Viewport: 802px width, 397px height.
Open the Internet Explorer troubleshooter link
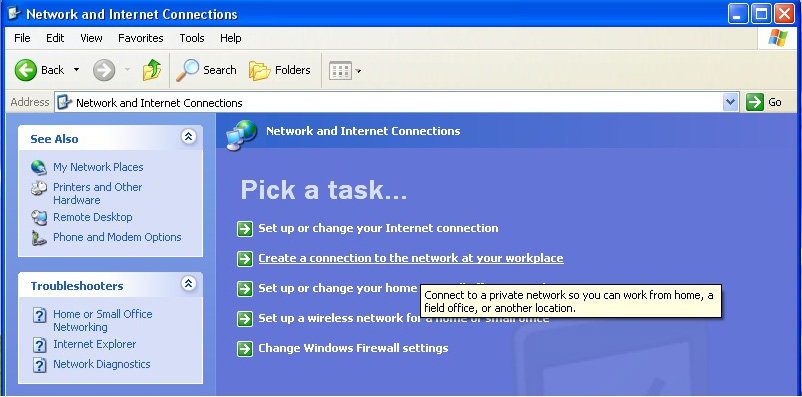coord(95,344)
